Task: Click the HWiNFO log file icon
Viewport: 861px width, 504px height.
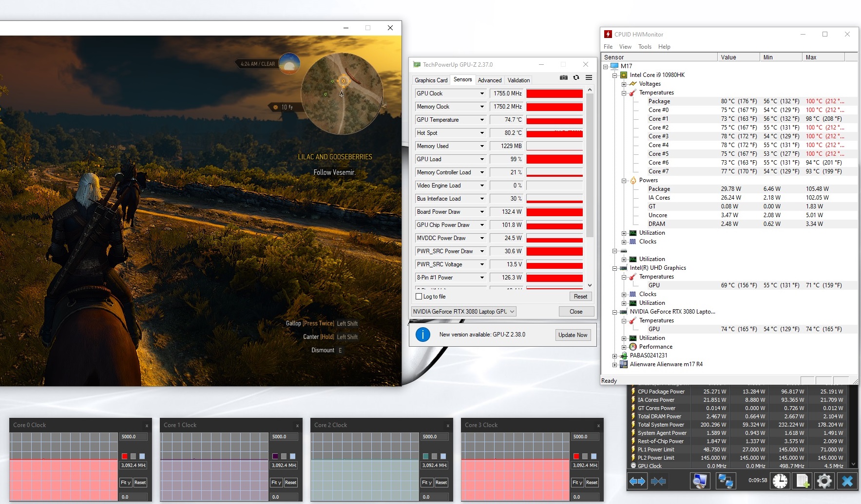Action: pos(803,481)
